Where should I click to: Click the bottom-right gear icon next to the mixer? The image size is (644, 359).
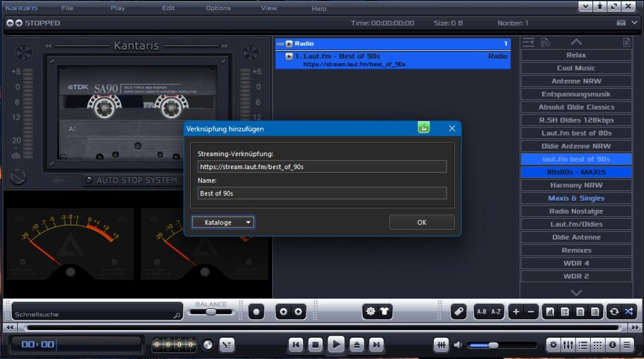coord(553,345)
